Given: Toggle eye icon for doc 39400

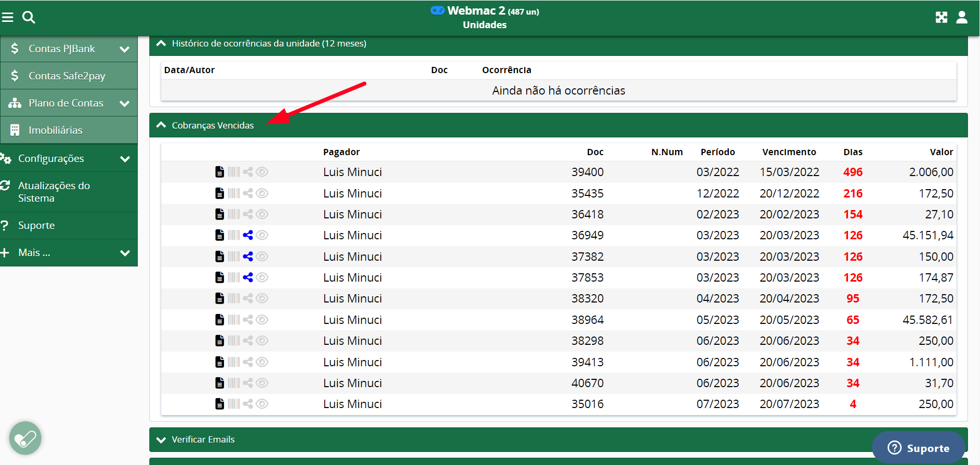Looking at the screenshot, I should click(262, 172).
